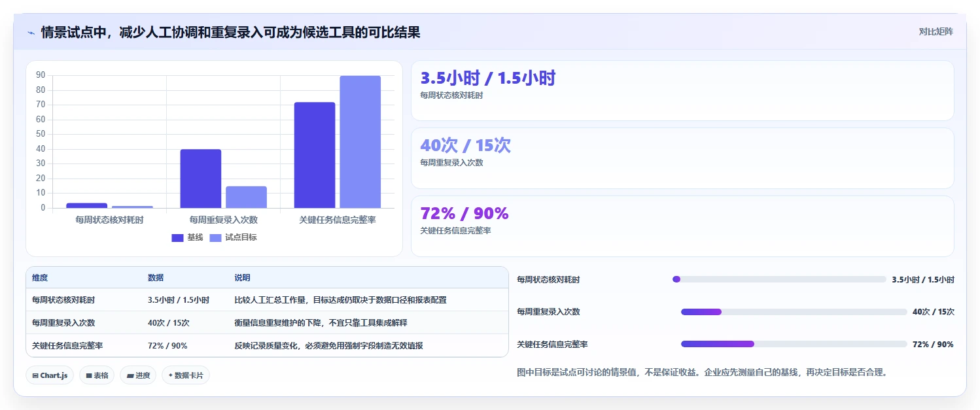Screen dimensions: 980x410
Task: Click the 关键任务信息完整率 progress row label
Action: [552, 345]
